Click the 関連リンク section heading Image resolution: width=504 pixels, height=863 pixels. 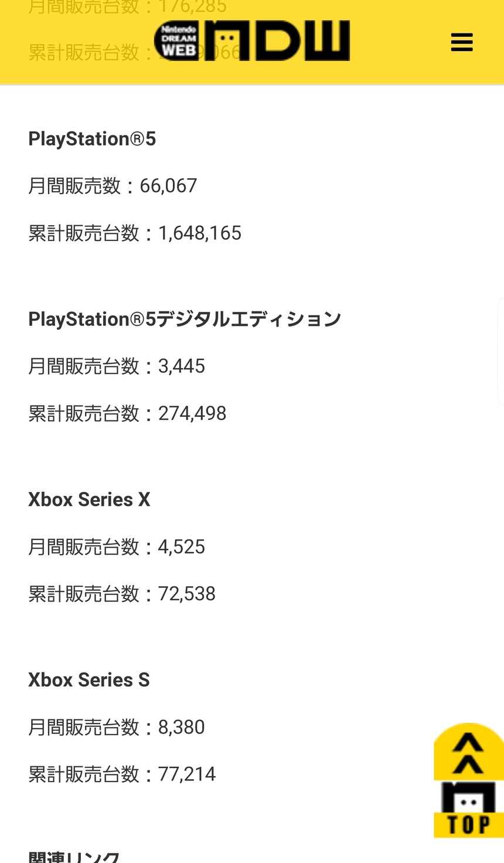pos(74,857)
